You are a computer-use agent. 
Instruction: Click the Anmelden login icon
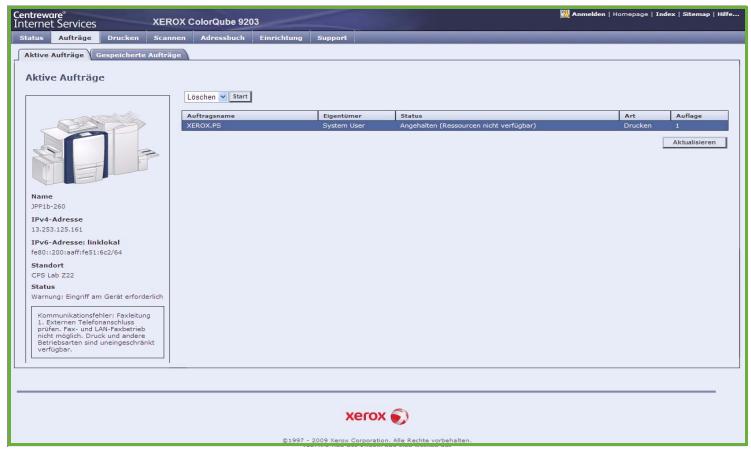pyautogui.click(x=565, y=14)
